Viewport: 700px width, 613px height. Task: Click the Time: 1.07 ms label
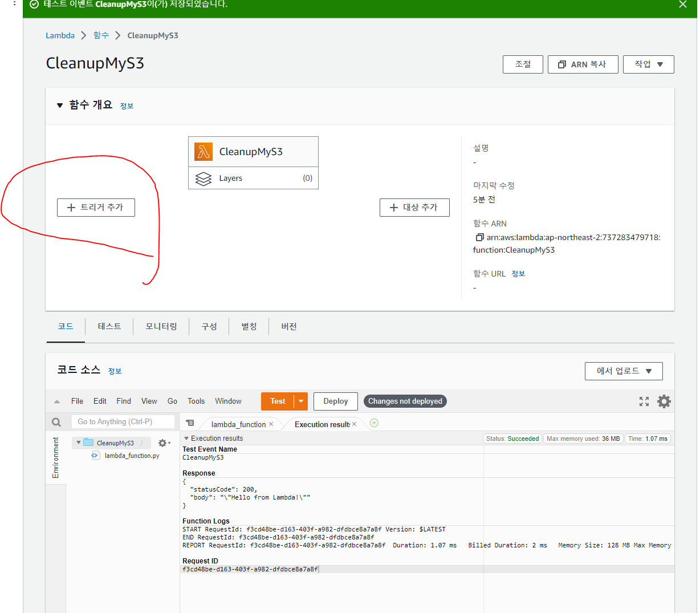[x=648, y=439]
